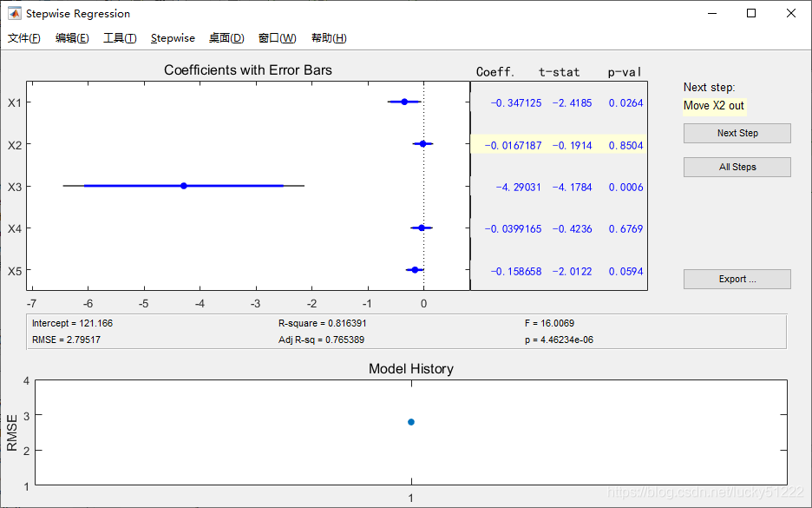This screenshot has width=812, height=508.
Task: Open the 文件(F) menu
Action: (24, 38)
